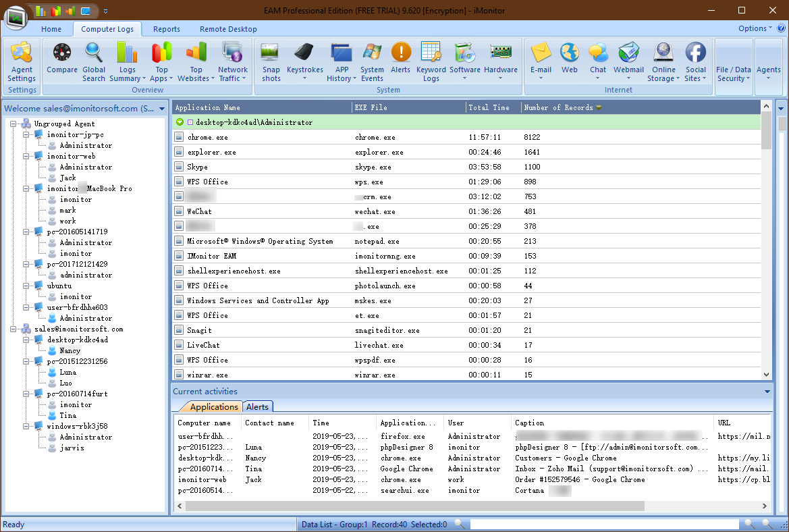Select user jarvis in the tree

pos(72,448)
